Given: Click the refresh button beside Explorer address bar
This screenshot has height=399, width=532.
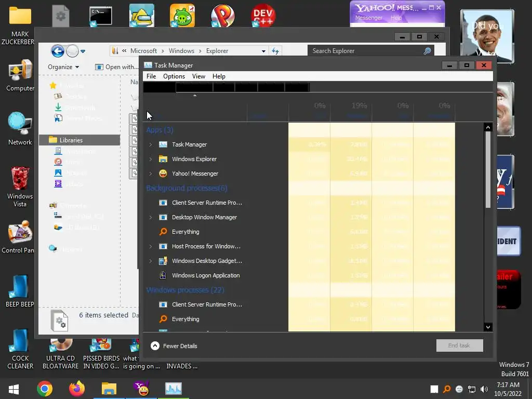Looking at the screenshot, I should click(x=275, y=51).
